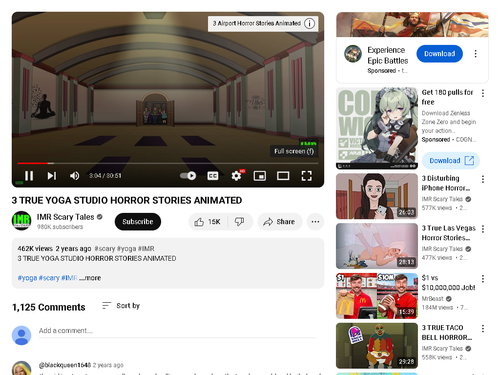
Task: Open options for '$1 vs $10,000,000 Job' video
Action: (x=483, y=279)
